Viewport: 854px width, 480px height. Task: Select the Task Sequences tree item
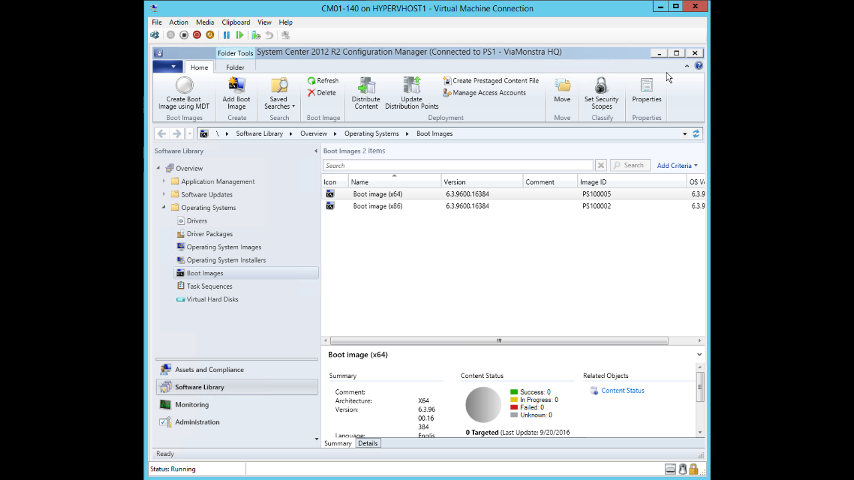click(209, 286)
